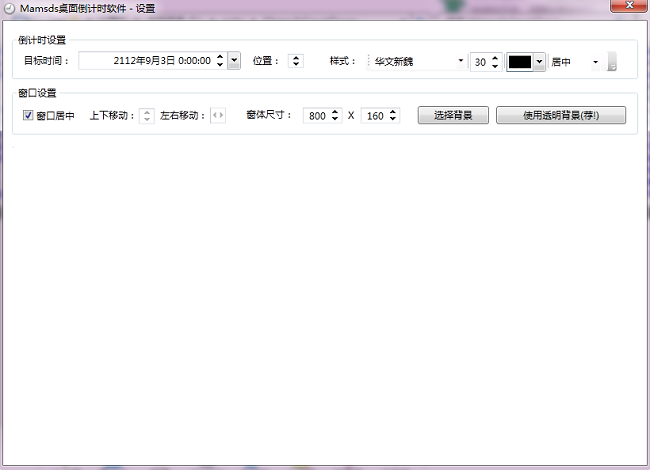Click 上下移动 spinner down arrow
The image size is (650, 470).
147,119
